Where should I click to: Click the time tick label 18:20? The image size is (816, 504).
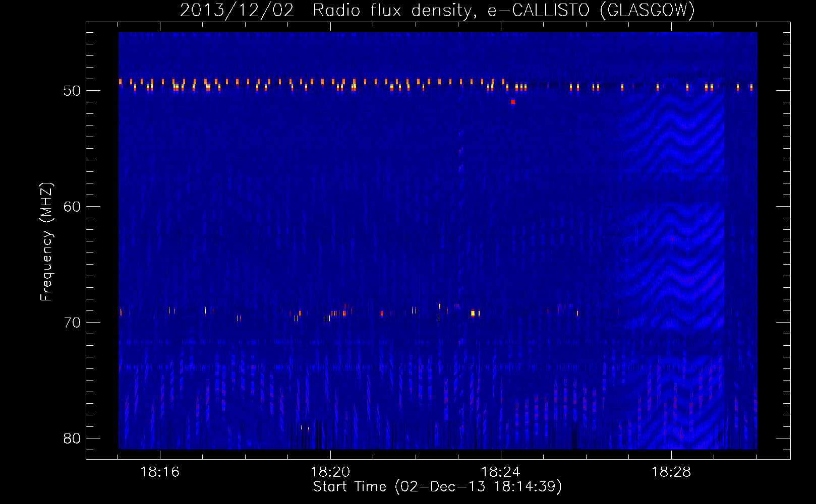(x=330, y=472)
